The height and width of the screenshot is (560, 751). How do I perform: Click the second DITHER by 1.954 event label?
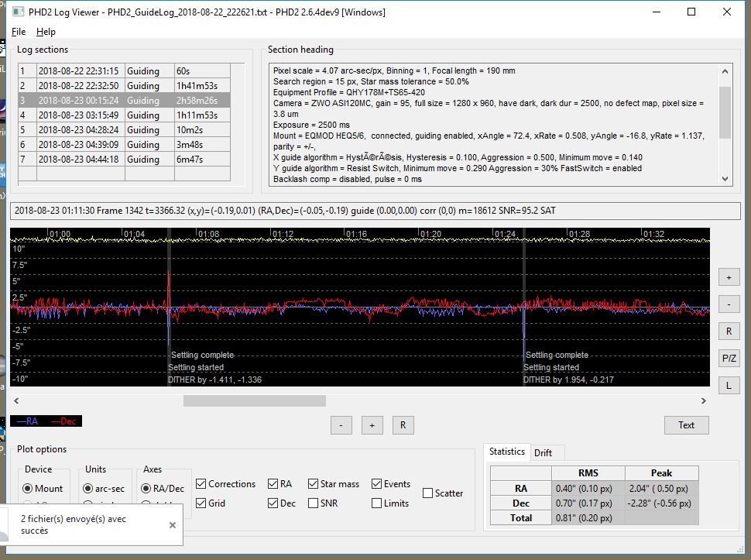(x=568, y=380)
